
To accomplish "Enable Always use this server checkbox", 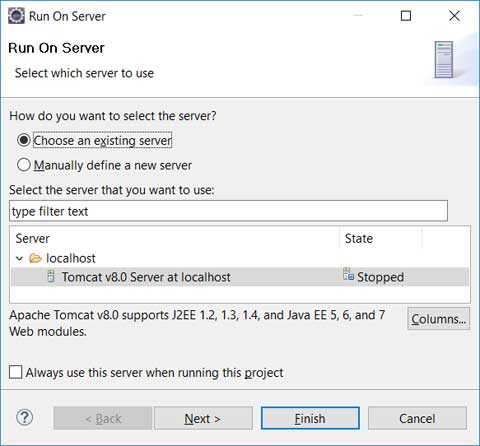I will pyautogui.click(x=16, y=372).
